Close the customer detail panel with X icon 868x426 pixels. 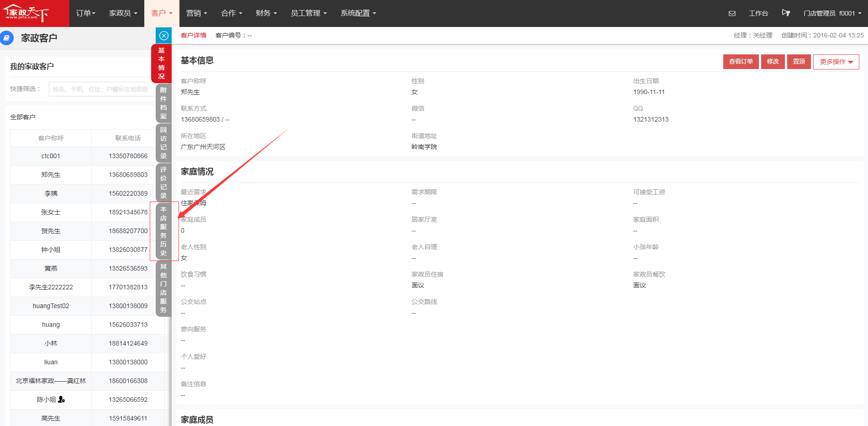164,36
